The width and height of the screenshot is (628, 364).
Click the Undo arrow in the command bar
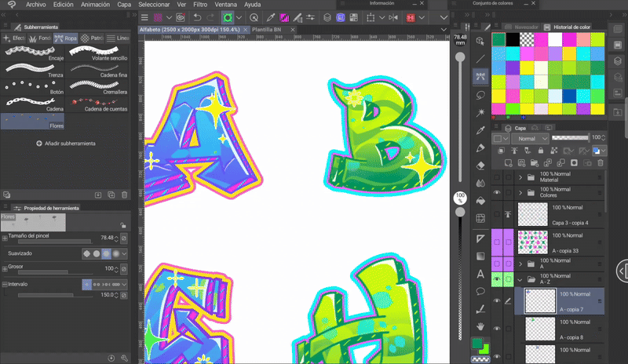click(x=197, y=17)
